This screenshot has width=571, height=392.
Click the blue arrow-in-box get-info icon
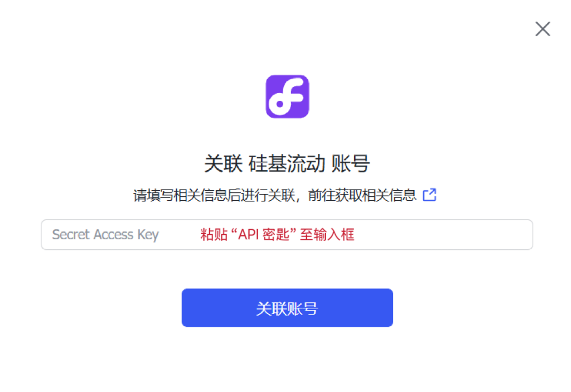pos(429,195)
